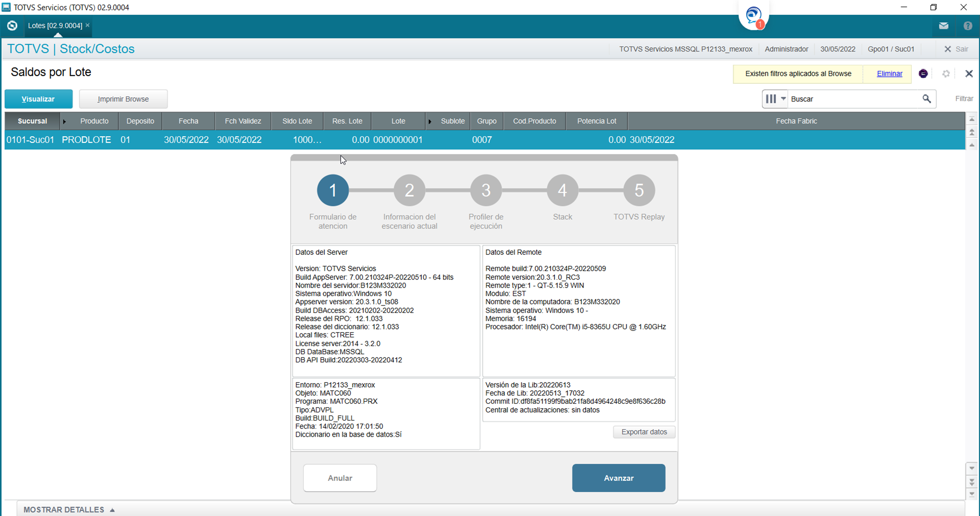Go to step 1 Formulario de atencion

(x=333, y=190)
